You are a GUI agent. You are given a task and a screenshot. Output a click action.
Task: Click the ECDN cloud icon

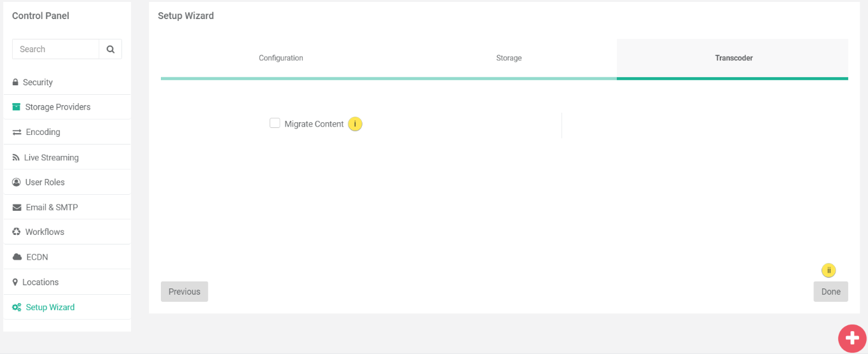[x=17, y=257]
